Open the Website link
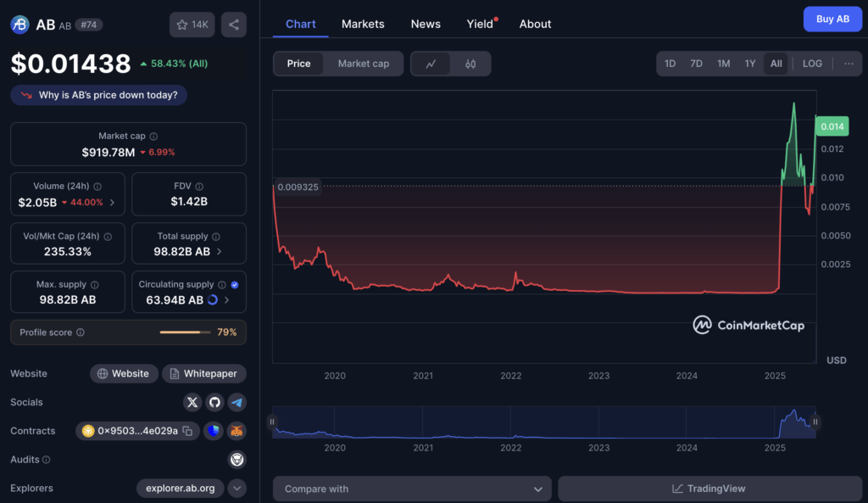Image resolution: width=868 pixels, height=503 pixels. (124, 373)
